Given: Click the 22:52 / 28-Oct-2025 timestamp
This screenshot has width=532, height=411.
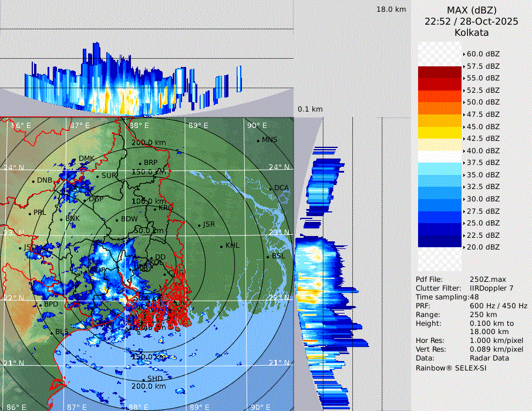Looking at the screenshot, I should [x=472, y=21].
